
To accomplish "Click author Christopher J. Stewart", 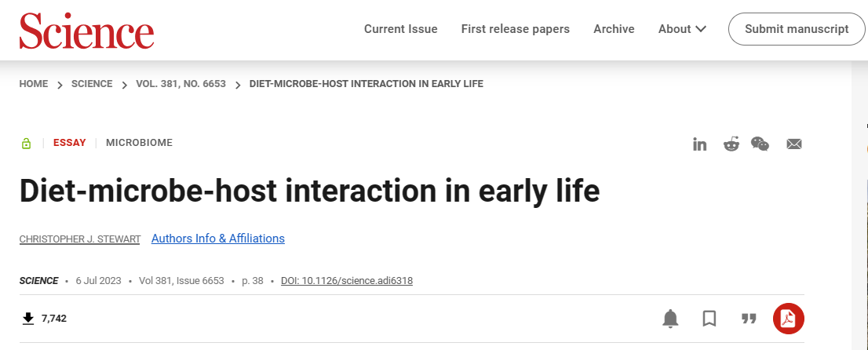I will (80, 239).
